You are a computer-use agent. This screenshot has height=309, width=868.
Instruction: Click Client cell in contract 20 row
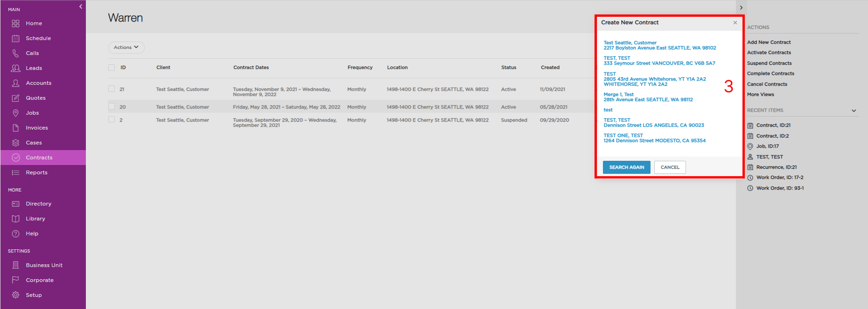tap(182, 107)
